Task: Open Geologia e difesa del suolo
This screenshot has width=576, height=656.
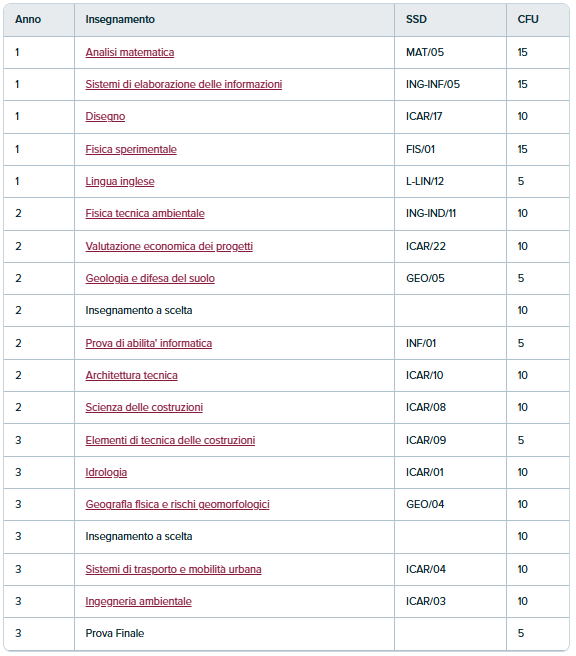Action: coord(150,278)
